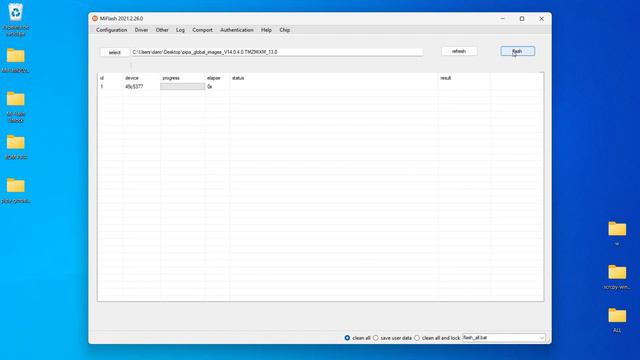Open the pipa_global folder on desktop
The image size is (640, 360).
16,190
